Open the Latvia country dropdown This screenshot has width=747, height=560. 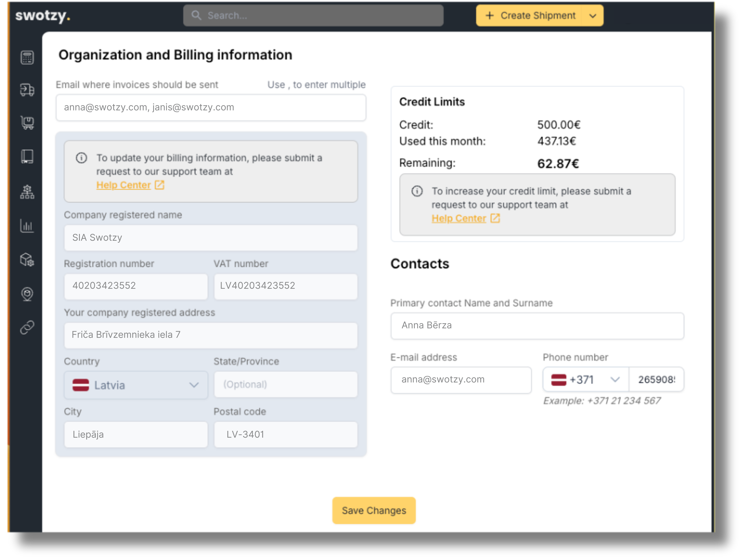pos(136,385)
